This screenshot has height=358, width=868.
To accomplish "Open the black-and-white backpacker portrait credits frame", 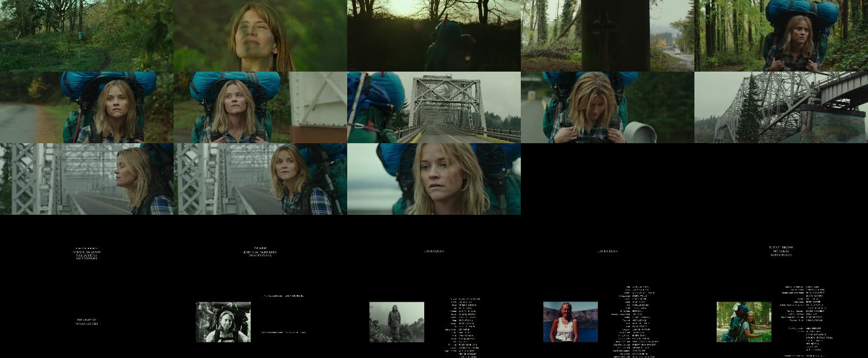I will pyautogui.click(x=260, y=322).
